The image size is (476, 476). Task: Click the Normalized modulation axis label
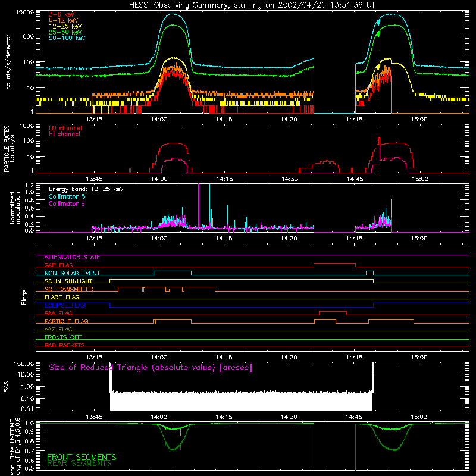coord(15,208)
